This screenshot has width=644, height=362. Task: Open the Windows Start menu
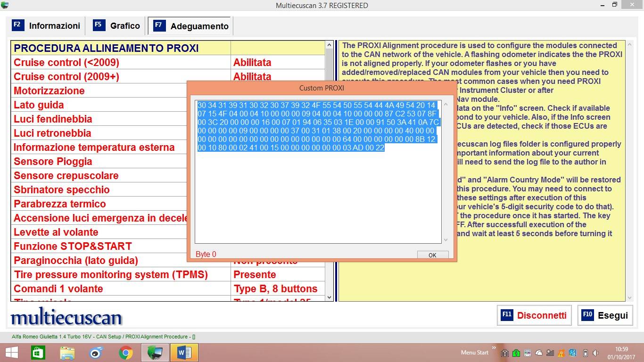[x=11, y=353]
